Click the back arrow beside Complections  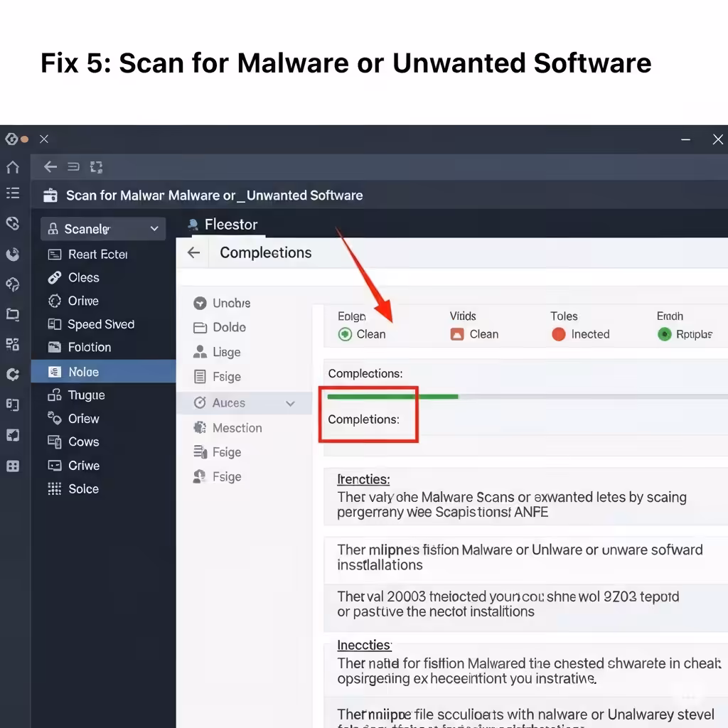tap(193, 252)
